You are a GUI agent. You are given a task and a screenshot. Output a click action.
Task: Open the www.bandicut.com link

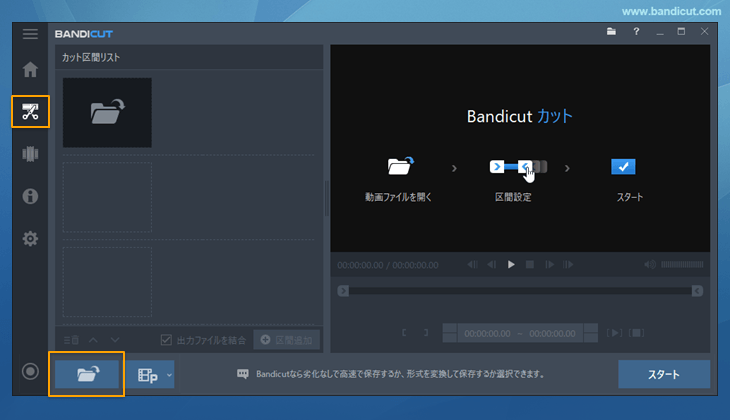(671, 11)
